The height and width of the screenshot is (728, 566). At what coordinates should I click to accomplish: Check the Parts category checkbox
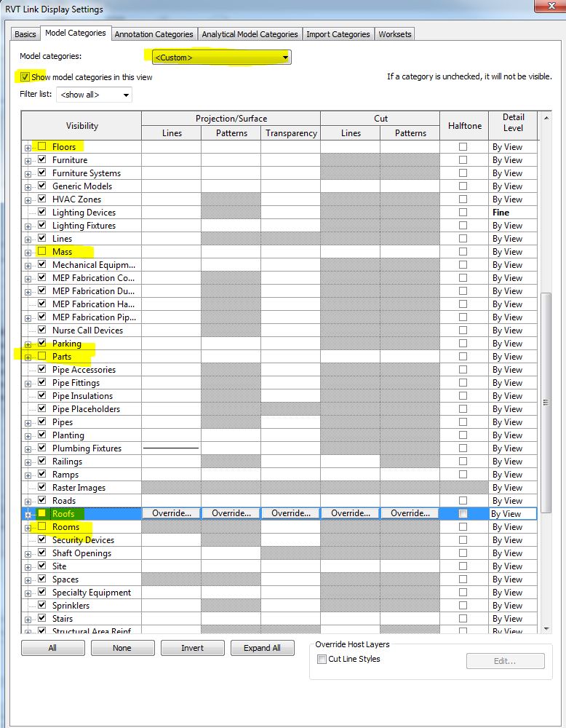click(x=41, y=356)
